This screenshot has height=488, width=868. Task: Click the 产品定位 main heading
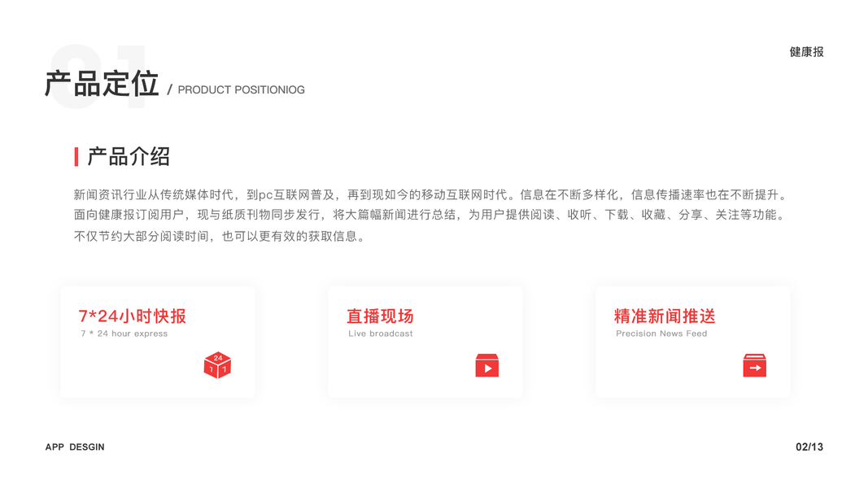102,84
